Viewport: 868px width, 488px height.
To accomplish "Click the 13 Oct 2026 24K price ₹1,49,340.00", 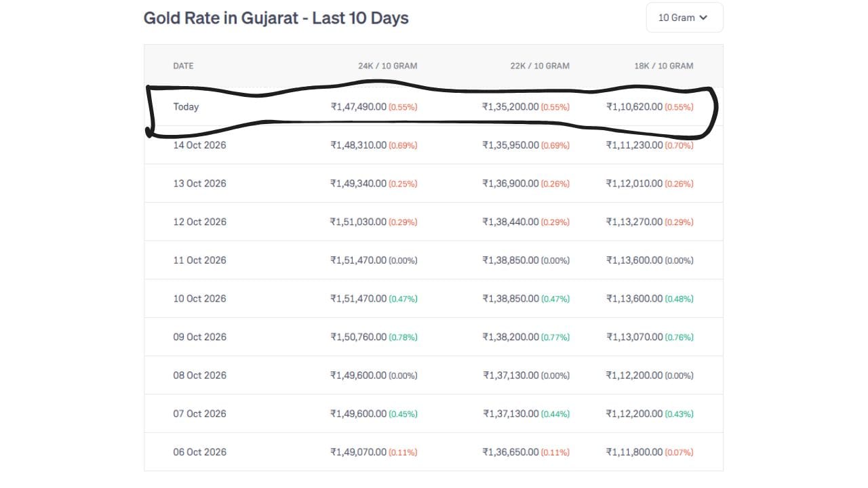I will tap(359, 184).
